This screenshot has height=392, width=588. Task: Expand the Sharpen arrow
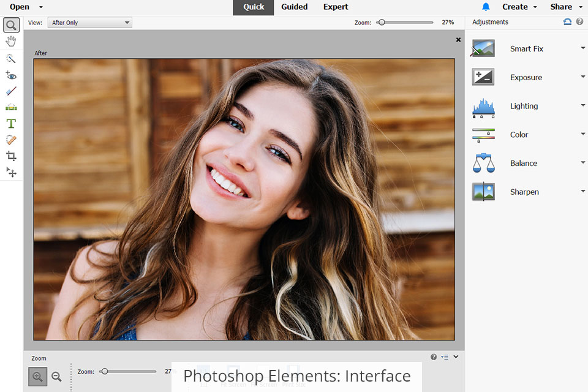[583, 191]
